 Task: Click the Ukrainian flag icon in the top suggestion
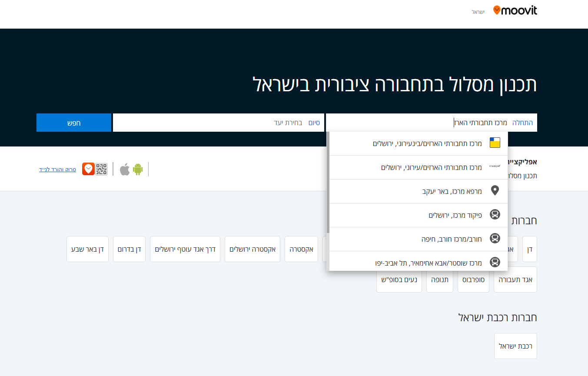pos(495,142)
